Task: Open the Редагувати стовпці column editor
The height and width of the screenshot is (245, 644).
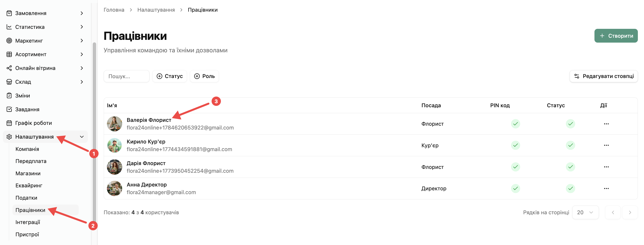Action: pyautogui.click(x=604, y=76)
